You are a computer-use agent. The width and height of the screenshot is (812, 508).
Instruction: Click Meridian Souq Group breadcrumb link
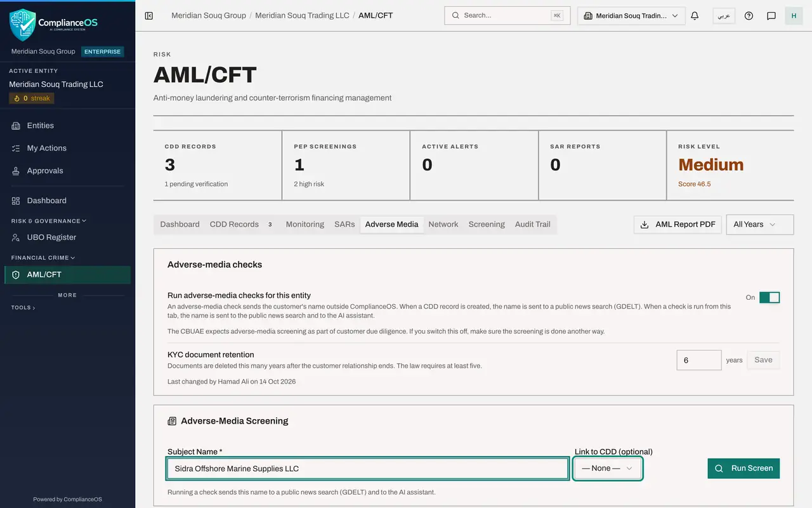tap(209, 15)
